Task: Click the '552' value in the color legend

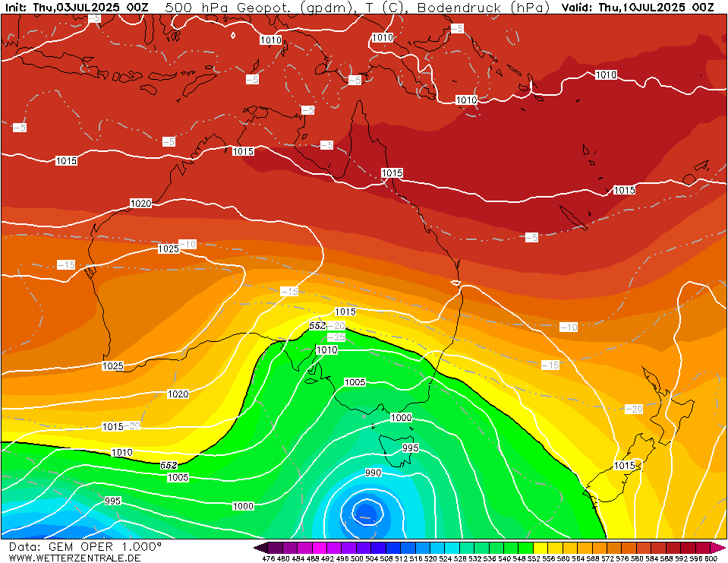Action: pos(533,558)
